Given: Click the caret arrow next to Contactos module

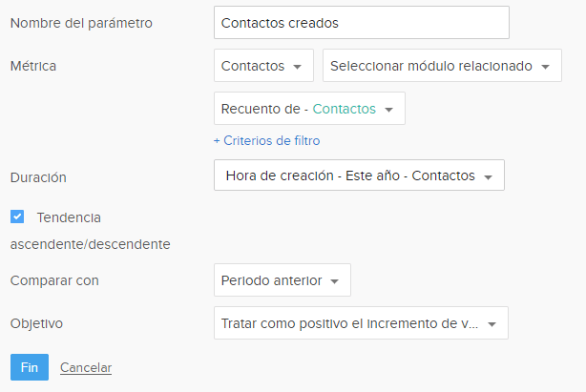Looking at the screenshot, I should coord(298,67).
